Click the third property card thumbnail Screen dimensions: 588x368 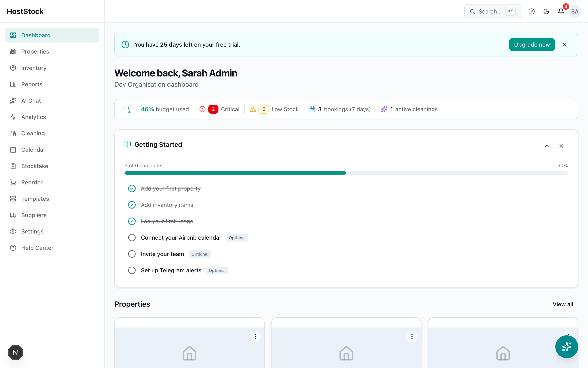503,348
